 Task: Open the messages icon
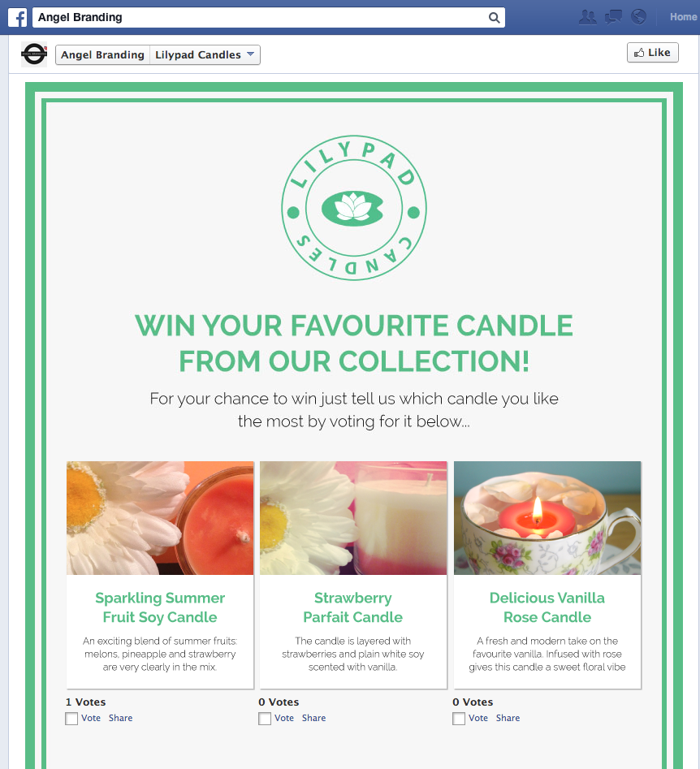tap(613, 17)
